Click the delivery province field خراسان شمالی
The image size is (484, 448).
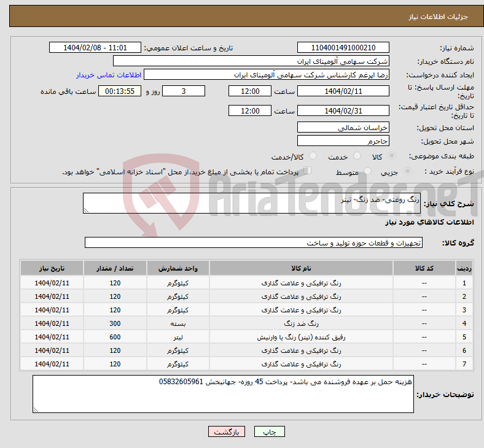point(343,127)
